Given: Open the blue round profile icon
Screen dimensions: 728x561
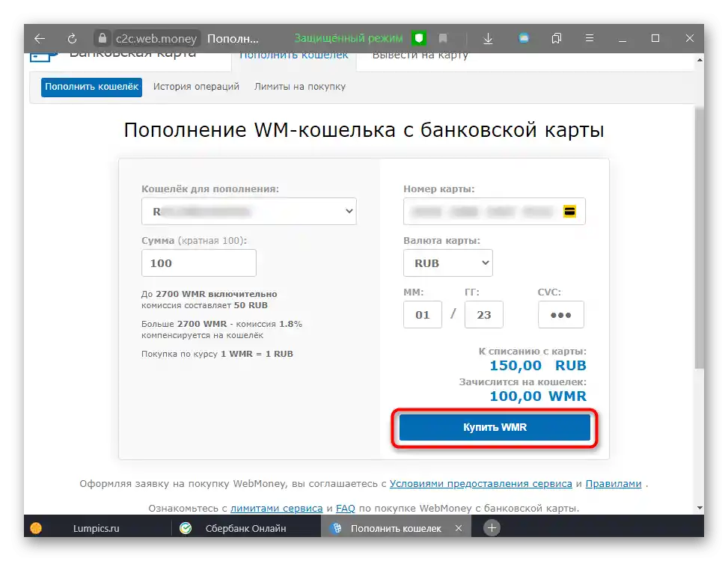Looking at the screenshot, I should [x=524, y=38].
